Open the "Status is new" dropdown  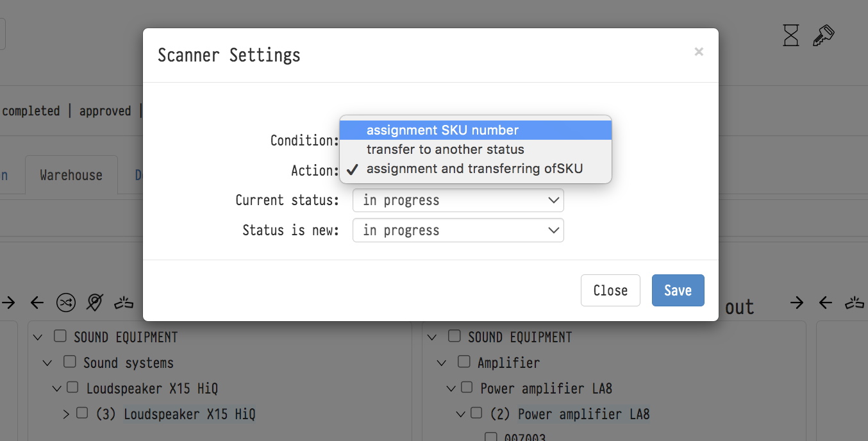(x=458, y=230)
